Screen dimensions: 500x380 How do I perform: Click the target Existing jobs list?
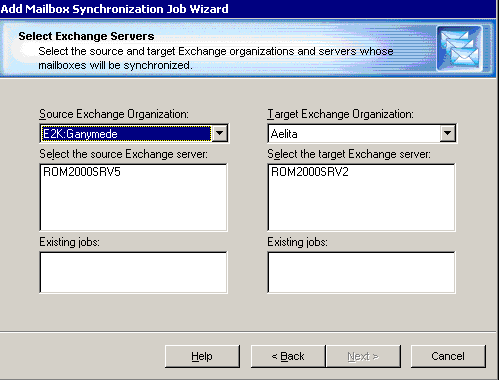(361, 272)
